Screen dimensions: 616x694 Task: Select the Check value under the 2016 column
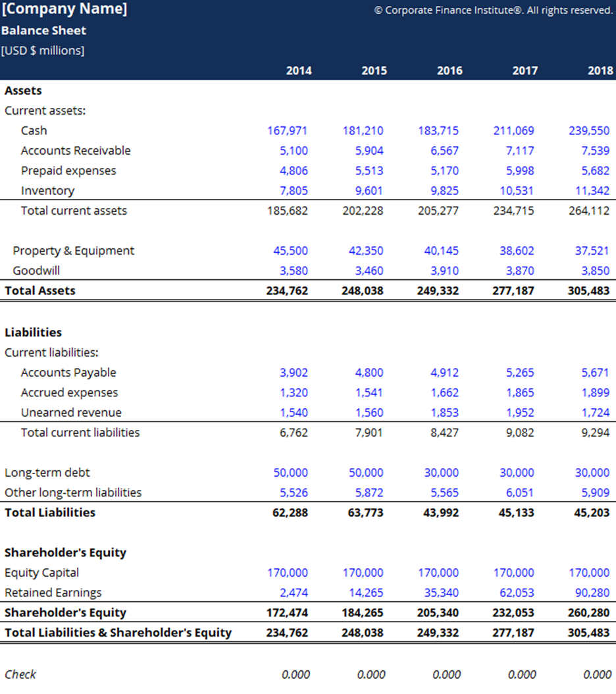(448, 674)
